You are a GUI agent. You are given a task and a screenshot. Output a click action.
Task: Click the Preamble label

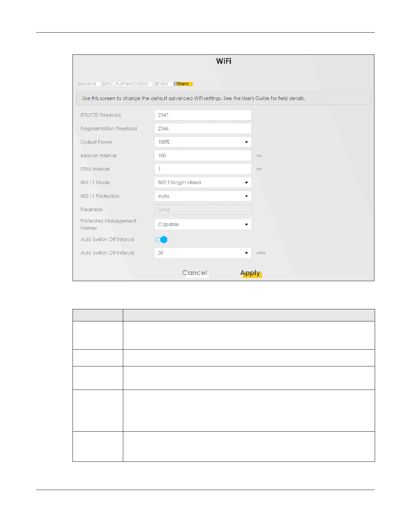(91, 210)
